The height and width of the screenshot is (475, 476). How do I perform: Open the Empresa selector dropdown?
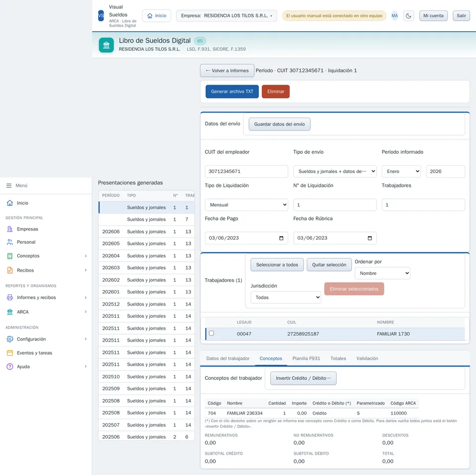point(227,16)
